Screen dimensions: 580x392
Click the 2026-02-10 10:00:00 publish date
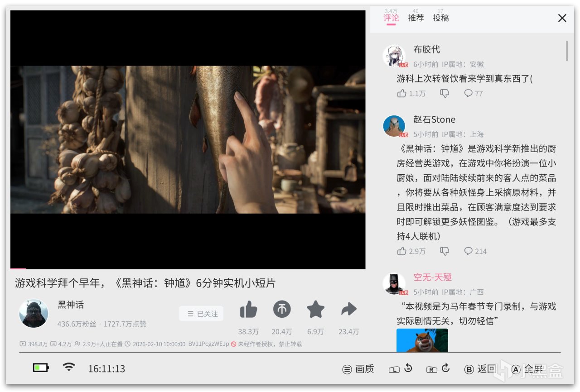159,344
